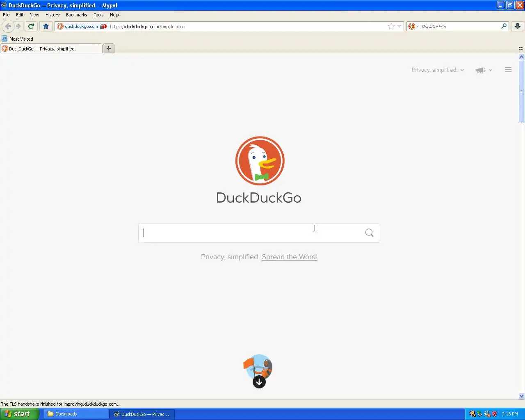Expand the megaphone announcements dropdown
This screenshot has width=525, height=420.
(484, 70)
